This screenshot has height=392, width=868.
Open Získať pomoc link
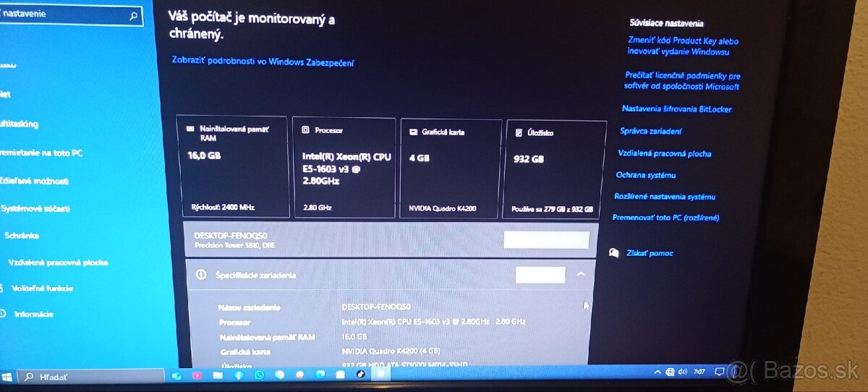[x=650, y=253]
